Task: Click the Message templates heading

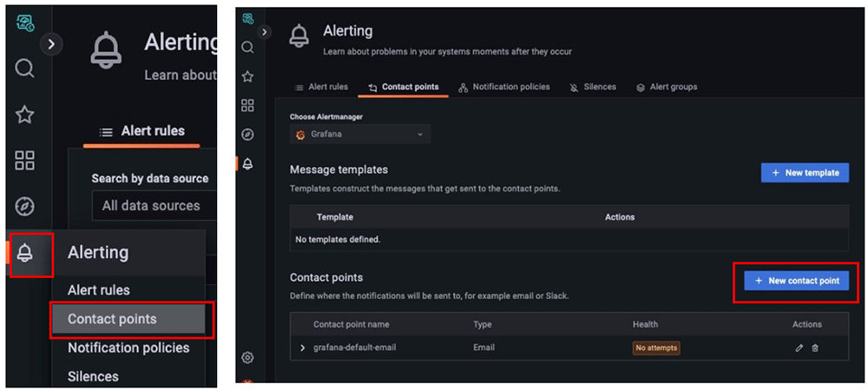Action: [339, 169]
